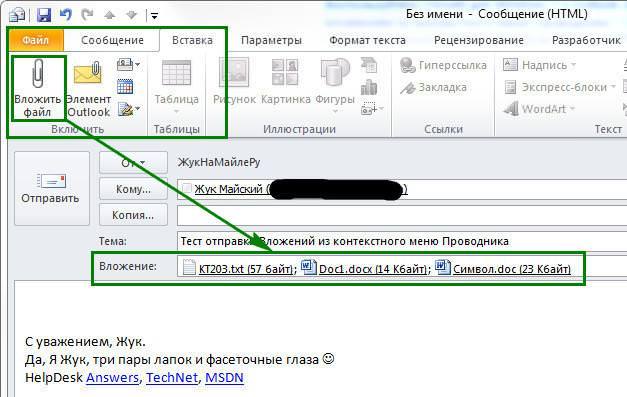Screen dimensions: 627x397
Task: Click in message body at С уважением, Жук.
Action: [85, 342]
